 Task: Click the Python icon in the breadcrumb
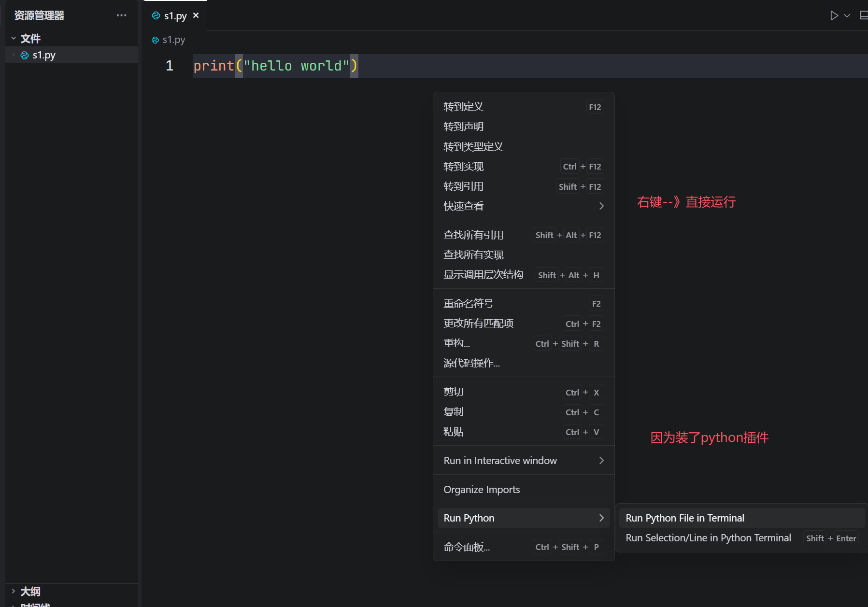[155, 40]
